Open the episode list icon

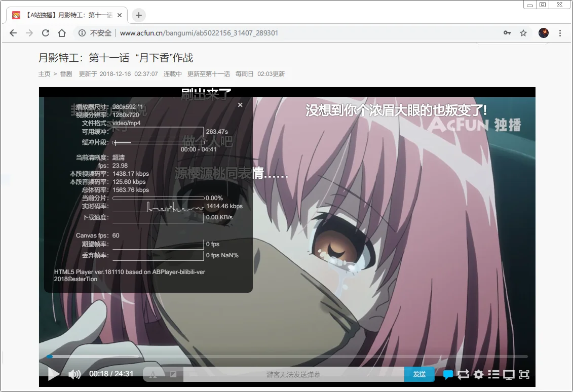click(493, 374)
